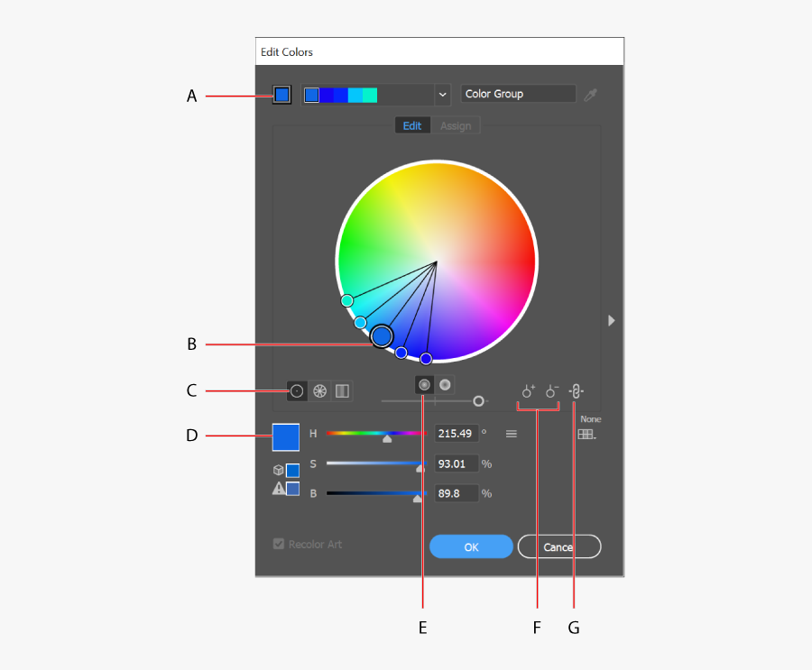The height and width of the screenshot is (670, 812).
Task: Toggle the Recolor Art checkbox
Action: click(279, 544)
